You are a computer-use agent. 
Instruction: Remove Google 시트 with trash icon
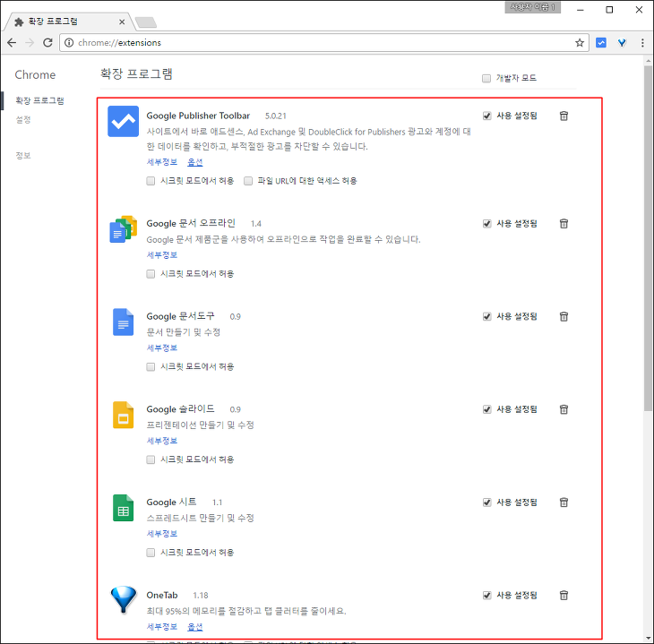pos(564,502)
